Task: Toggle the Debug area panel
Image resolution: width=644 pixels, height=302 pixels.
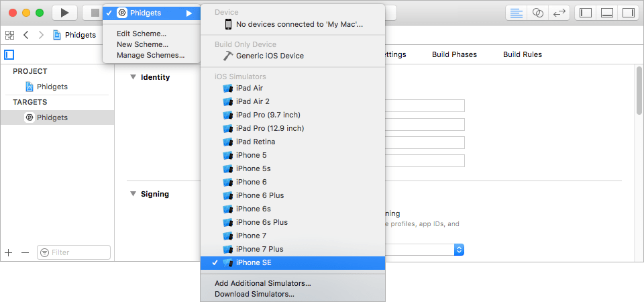Action: click(607, 13)
